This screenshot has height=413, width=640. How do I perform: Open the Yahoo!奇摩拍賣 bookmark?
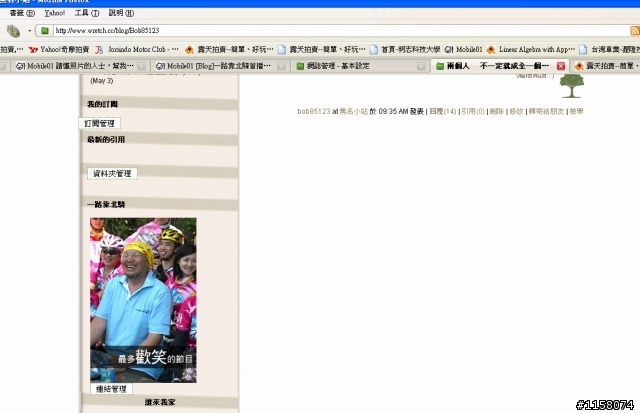point(59,50)
